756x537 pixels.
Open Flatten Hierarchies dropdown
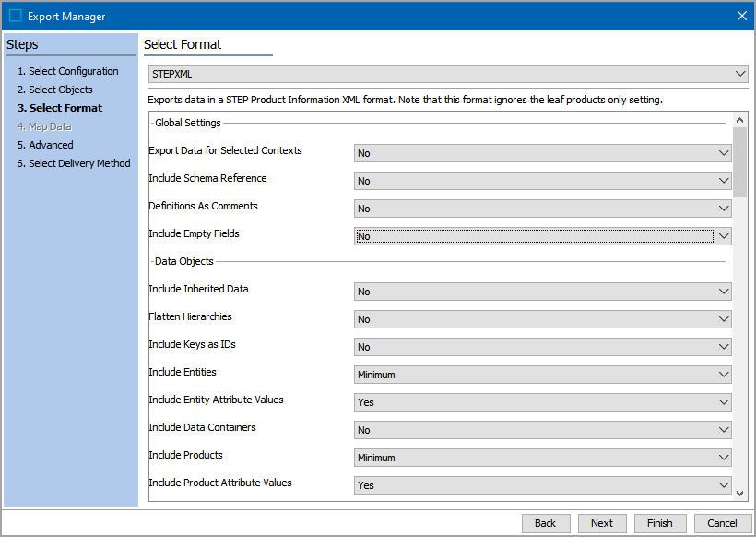pyautogui.click(x=542, y=319)
